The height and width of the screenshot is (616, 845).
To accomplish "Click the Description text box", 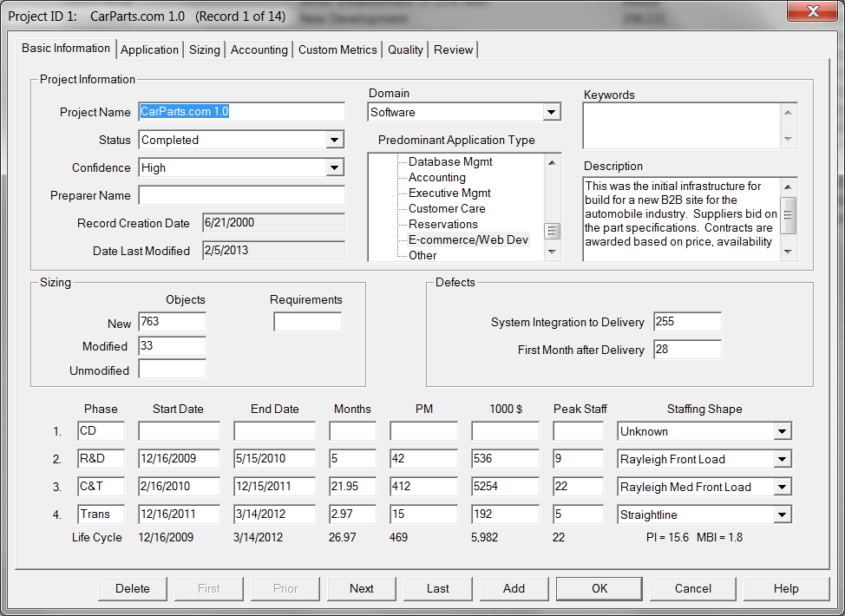I will point(681,220).
